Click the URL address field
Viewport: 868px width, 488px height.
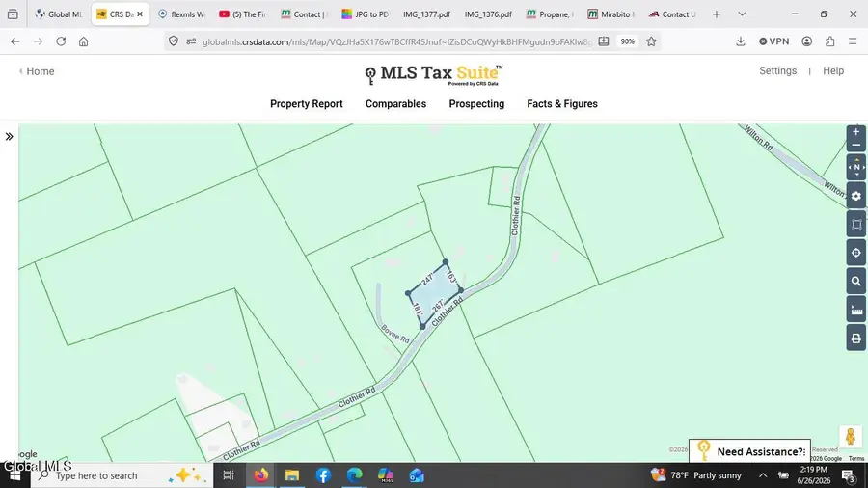396,41
